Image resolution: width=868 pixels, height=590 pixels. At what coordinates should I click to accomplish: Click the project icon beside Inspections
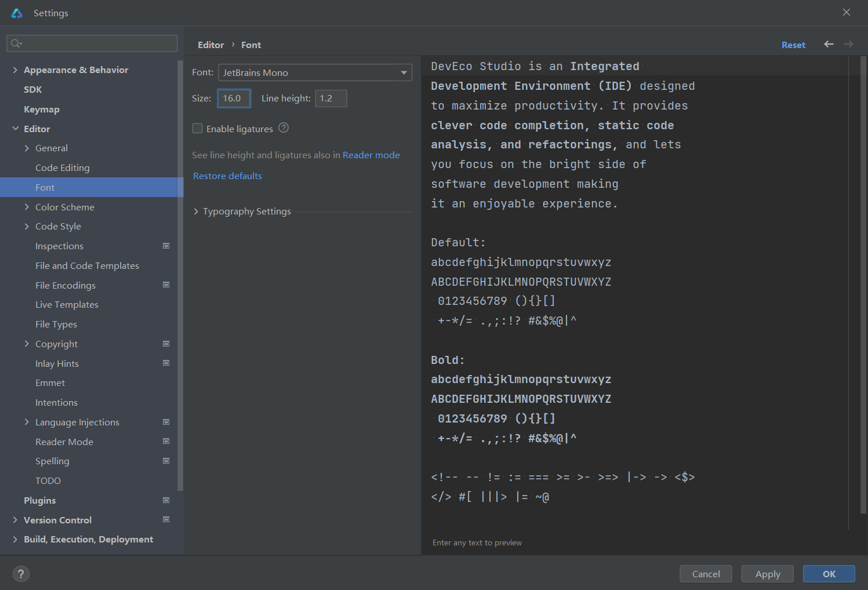pos(166,246)
